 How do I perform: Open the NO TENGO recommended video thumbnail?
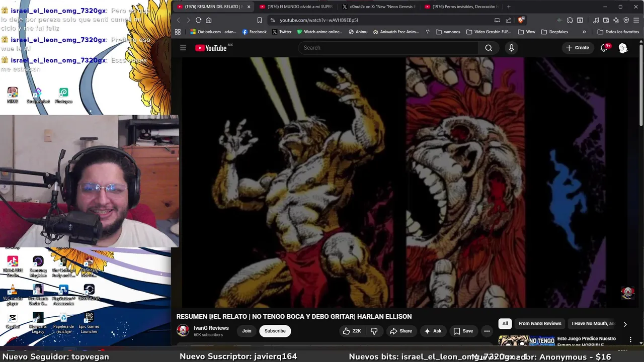pos(527,341)
